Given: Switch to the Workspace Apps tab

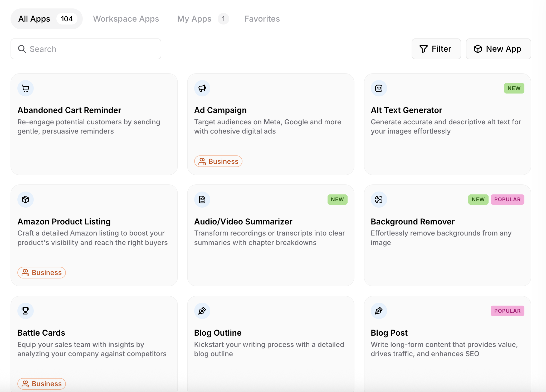Looking at the screenshot, I should point(126,19).
